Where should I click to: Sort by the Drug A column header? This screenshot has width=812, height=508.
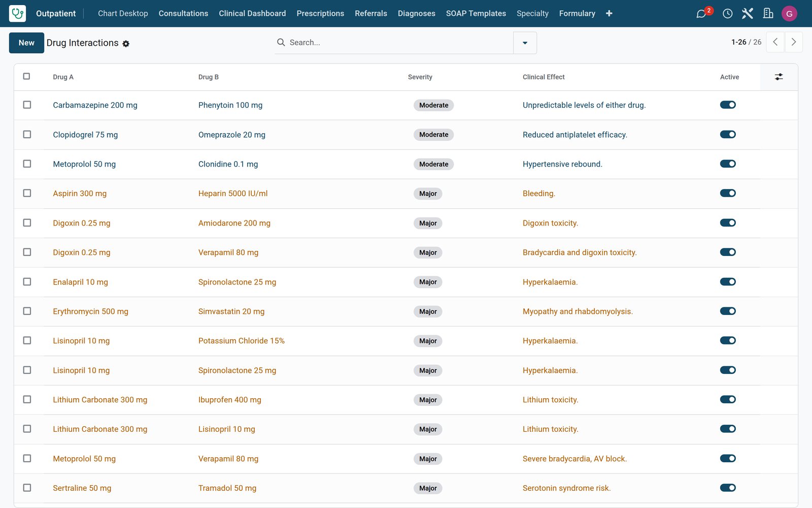[63, 77]
